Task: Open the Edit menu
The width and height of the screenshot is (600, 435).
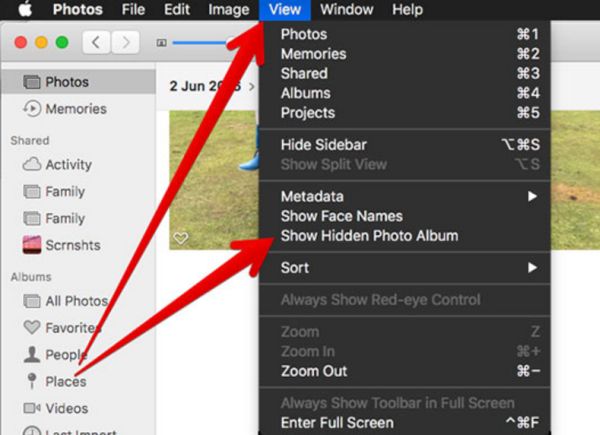Action: (177, 9)
